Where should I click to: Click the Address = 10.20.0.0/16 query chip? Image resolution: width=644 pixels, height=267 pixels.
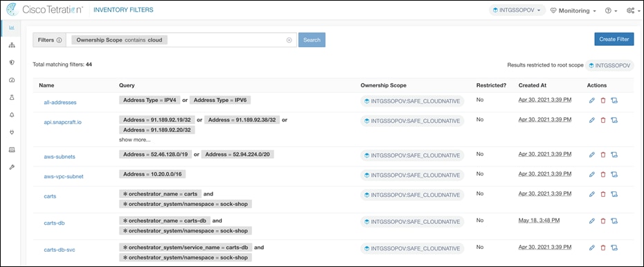152,175
